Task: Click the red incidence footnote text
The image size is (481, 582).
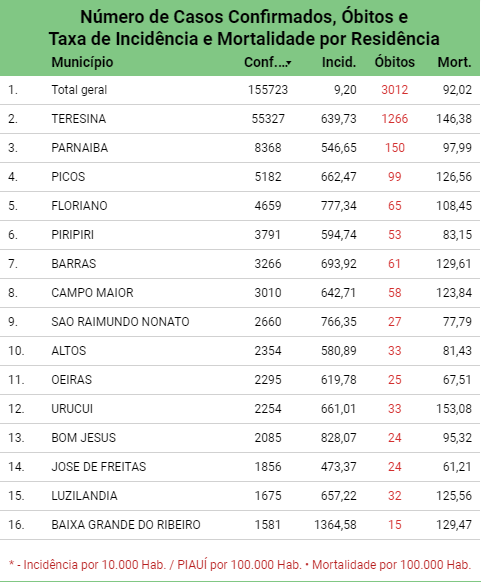Action: tap(240, 565)
